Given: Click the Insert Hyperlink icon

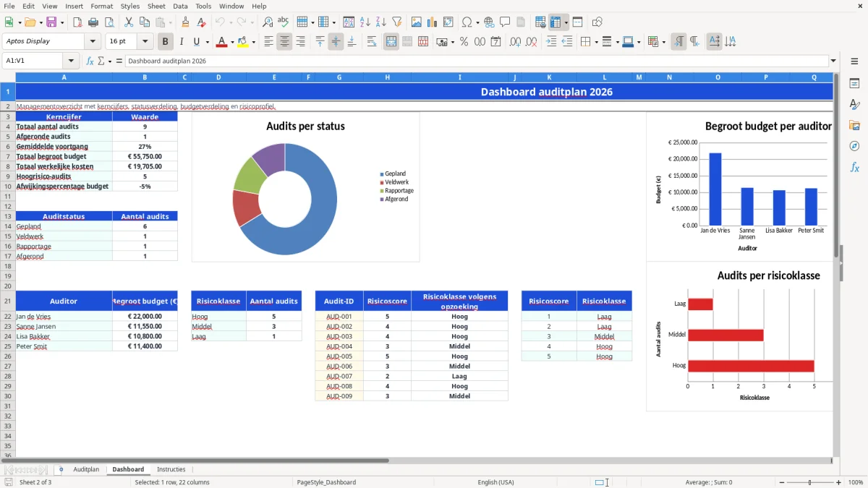Looking at the screenshot, I should point(489,22).
